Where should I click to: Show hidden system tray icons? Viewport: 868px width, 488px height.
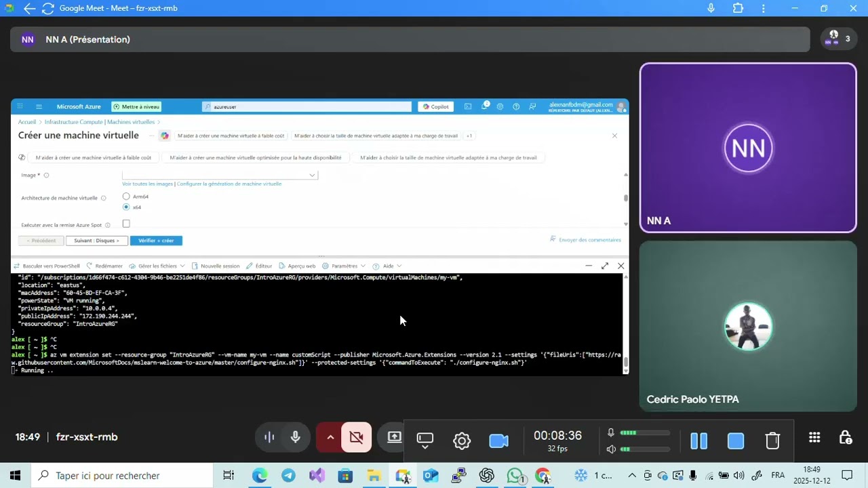tap(632, 475)
